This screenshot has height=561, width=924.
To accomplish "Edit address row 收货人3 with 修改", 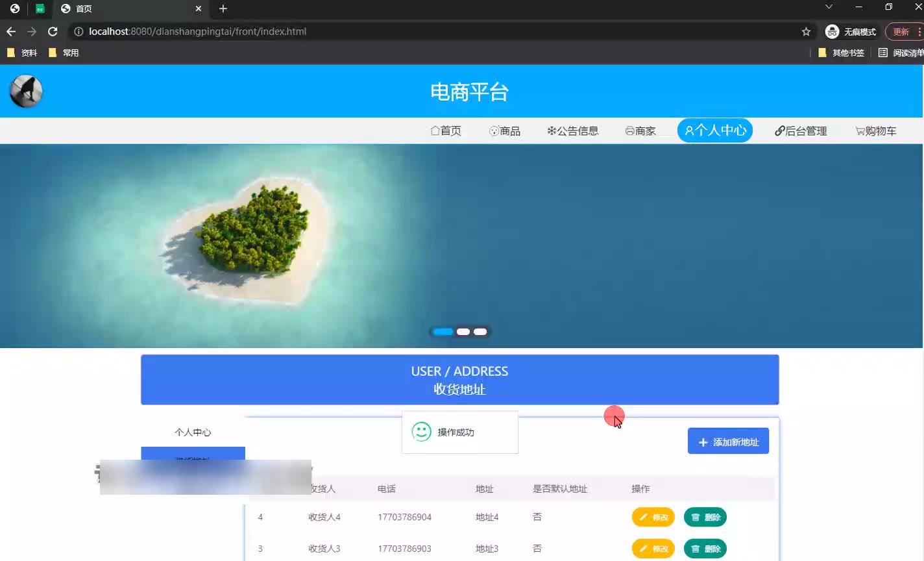I will coord(653,549).
